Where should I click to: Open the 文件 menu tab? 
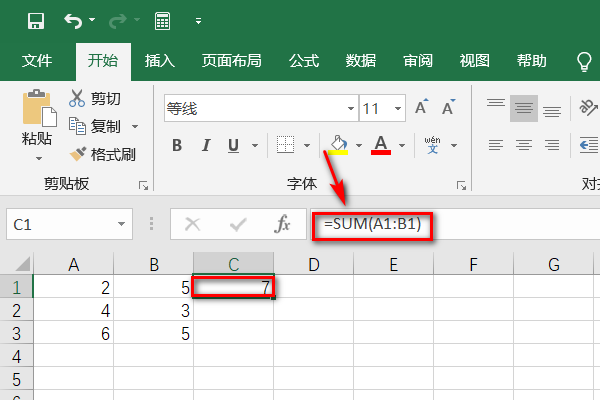[x=37, y=61]
